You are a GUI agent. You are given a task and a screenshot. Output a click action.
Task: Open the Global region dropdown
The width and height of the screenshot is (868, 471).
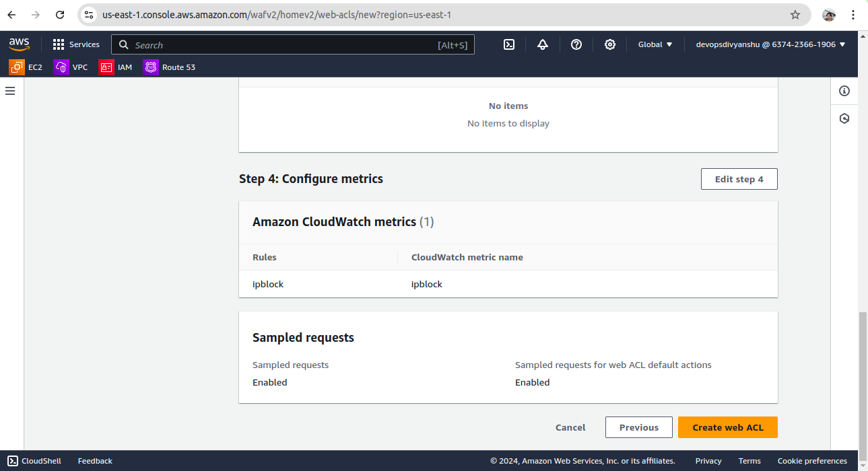(x=655, y=44)
